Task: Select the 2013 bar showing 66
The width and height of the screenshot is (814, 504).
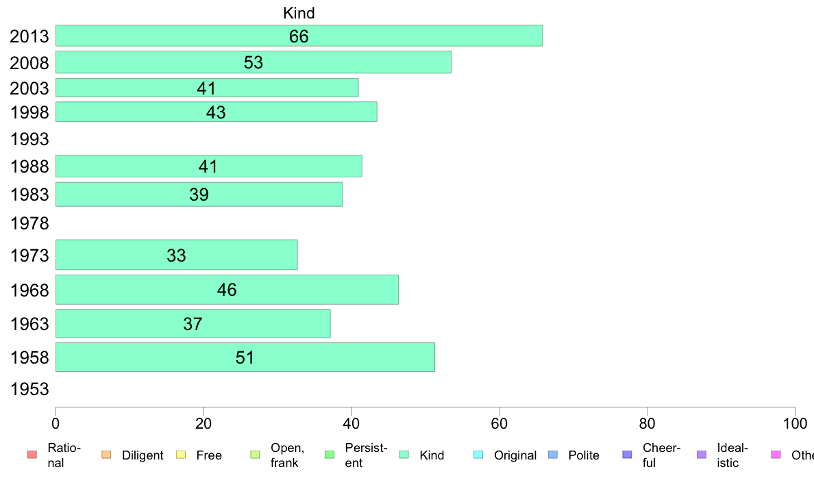Action: point(299,36)
